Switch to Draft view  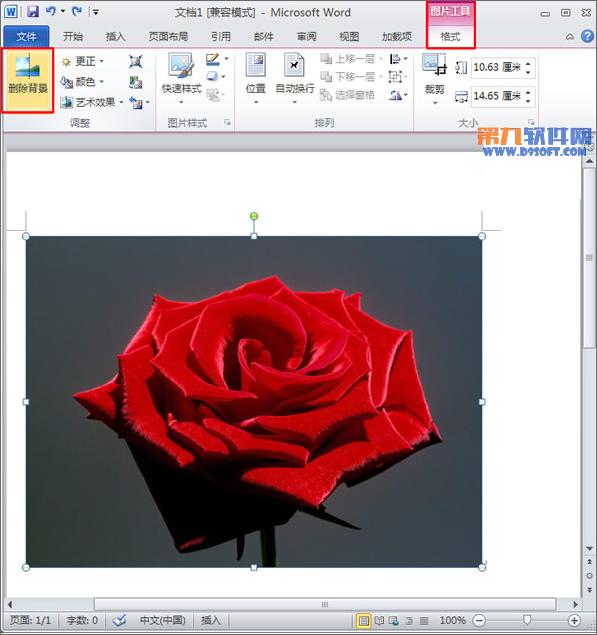point(424,620)
